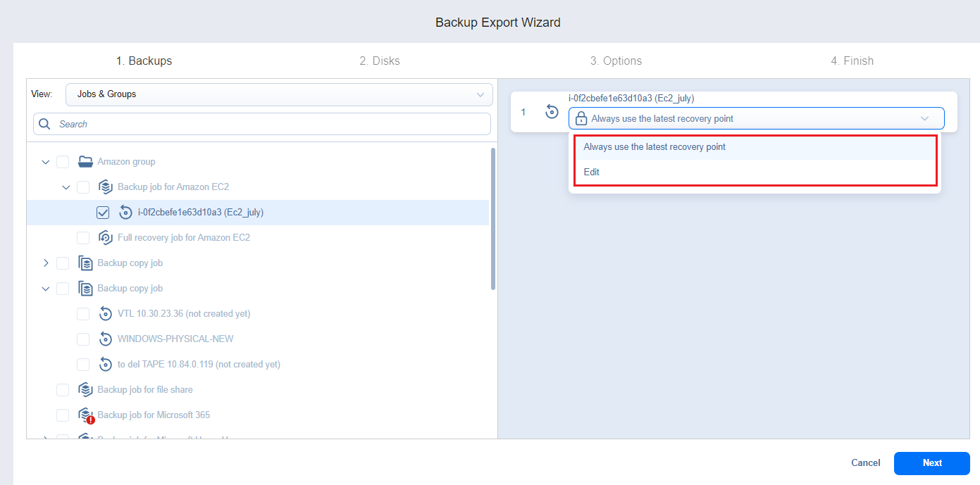Click the Full recovery job for Amazon EC2 icon

pos(106,238)
